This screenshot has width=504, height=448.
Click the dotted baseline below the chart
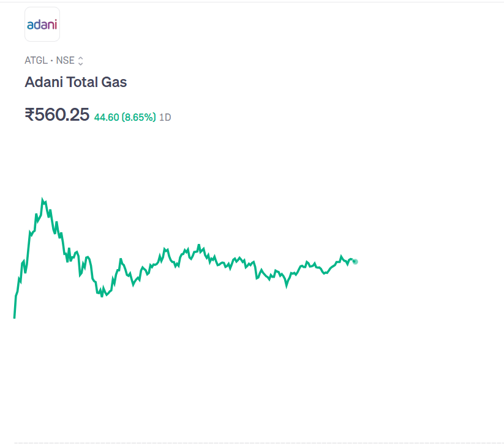click(x=257, y=442)
